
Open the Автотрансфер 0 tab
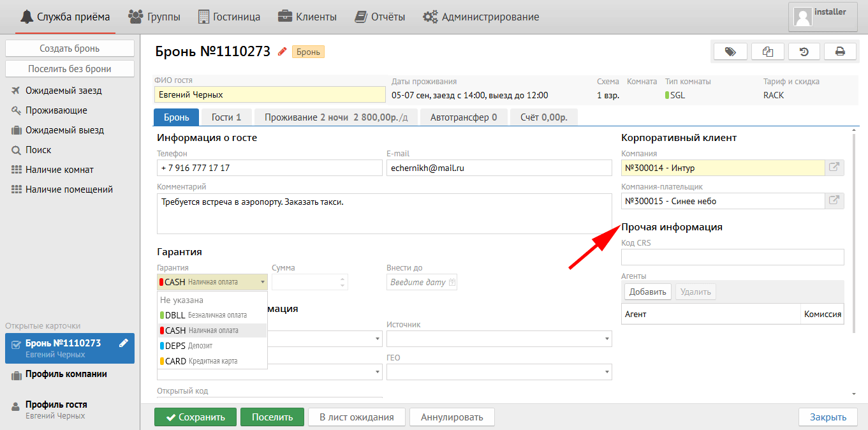tap(463, 117)
